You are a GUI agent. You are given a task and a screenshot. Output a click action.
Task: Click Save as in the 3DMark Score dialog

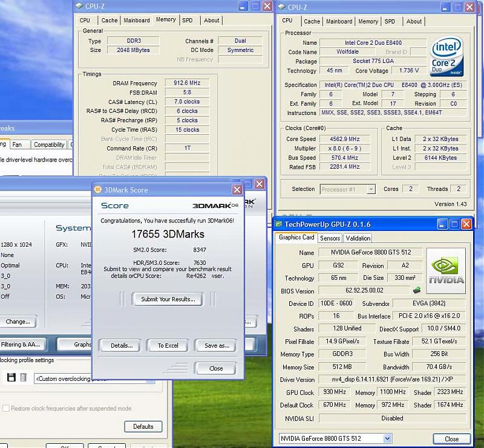tap(217, 345)
